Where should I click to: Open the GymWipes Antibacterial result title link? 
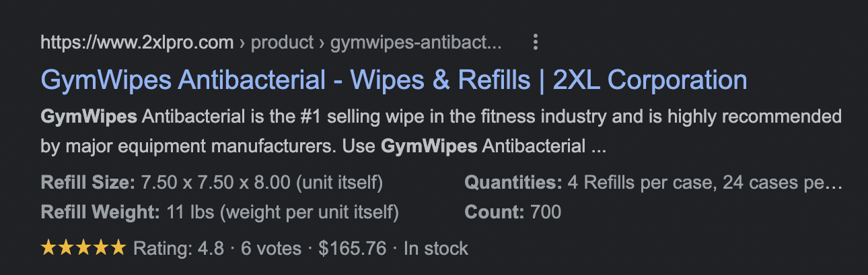click(394, 80)
